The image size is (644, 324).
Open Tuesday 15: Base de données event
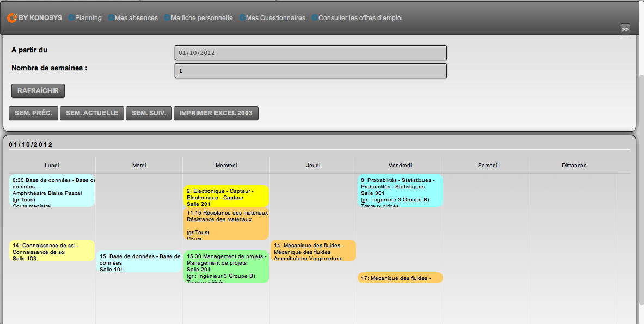pyautogui.click(x=139, y=261)
